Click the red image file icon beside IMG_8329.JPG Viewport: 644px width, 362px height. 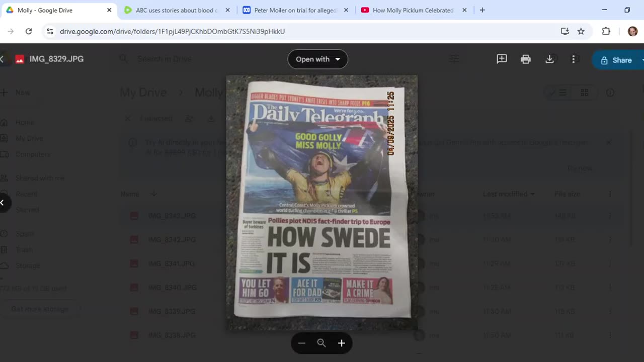pyautogui.click(x=20, y=59)
